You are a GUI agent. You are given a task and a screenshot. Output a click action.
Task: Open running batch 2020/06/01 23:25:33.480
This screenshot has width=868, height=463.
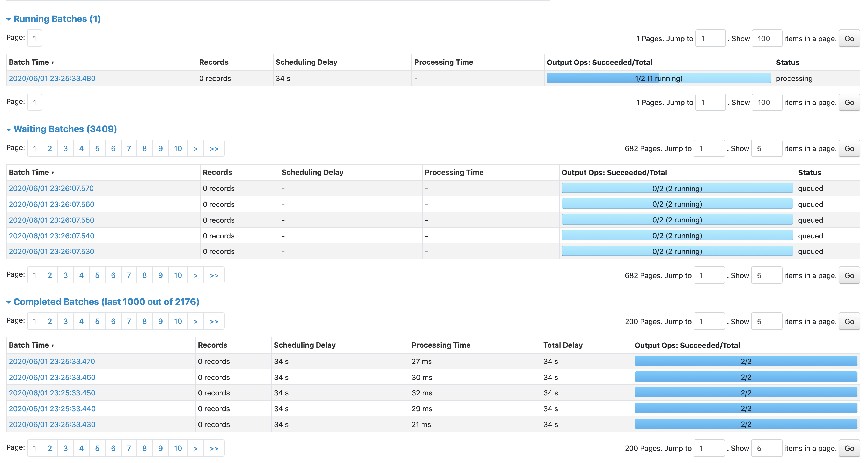(x=52, y=78)
